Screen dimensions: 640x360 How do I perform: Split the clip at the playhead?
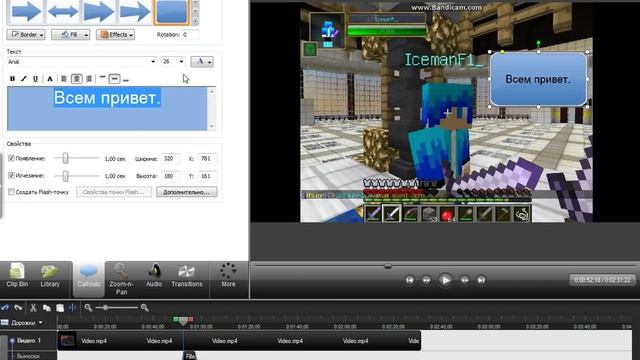(73, 308)
